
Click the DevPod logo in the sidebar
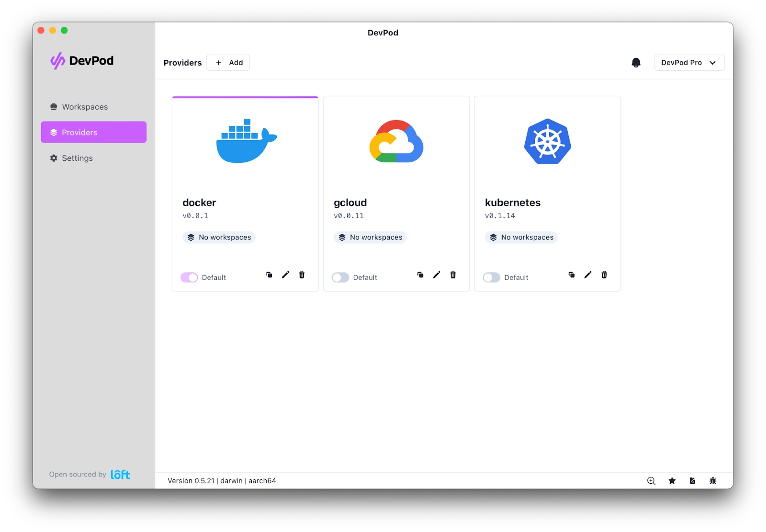[x=82, y=61]
